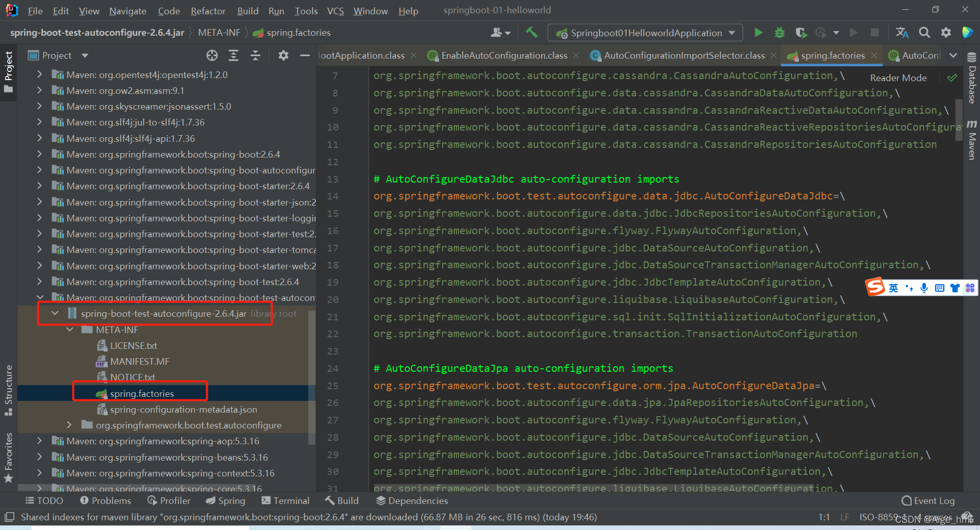Open the Navigate menu

pyautogui.click(x=128, y=11)
